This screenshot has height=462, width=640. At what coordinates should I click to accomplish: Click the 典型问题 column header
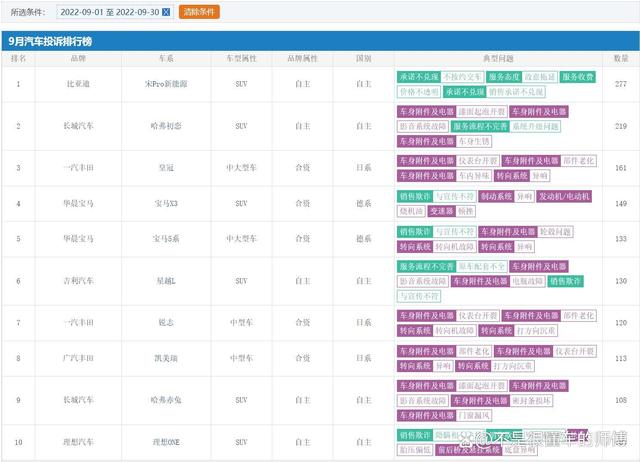(x=498, y=58)
